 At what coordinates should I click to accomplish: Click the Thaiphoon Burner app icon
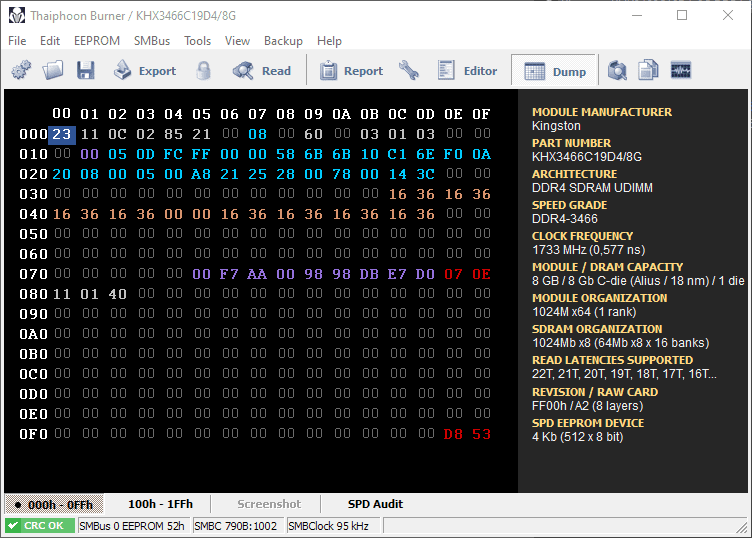(x=17, y=15)
